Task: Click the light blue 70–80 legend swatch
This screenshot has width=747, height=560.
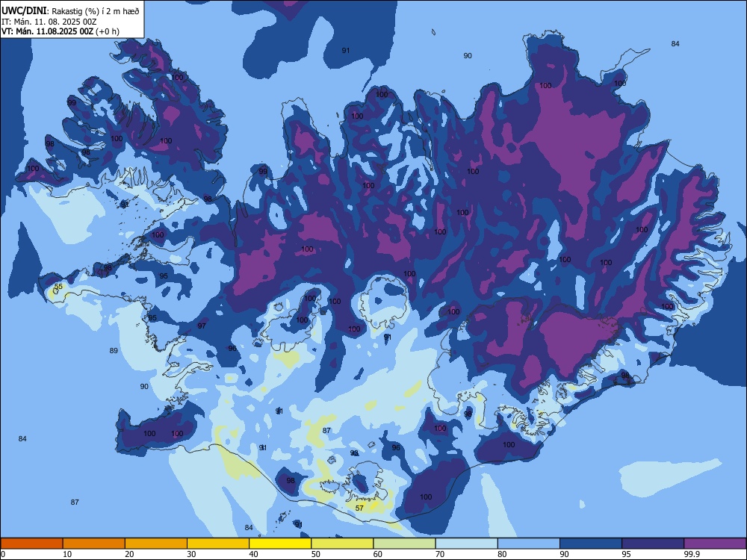Action: [x=466, y=544]
